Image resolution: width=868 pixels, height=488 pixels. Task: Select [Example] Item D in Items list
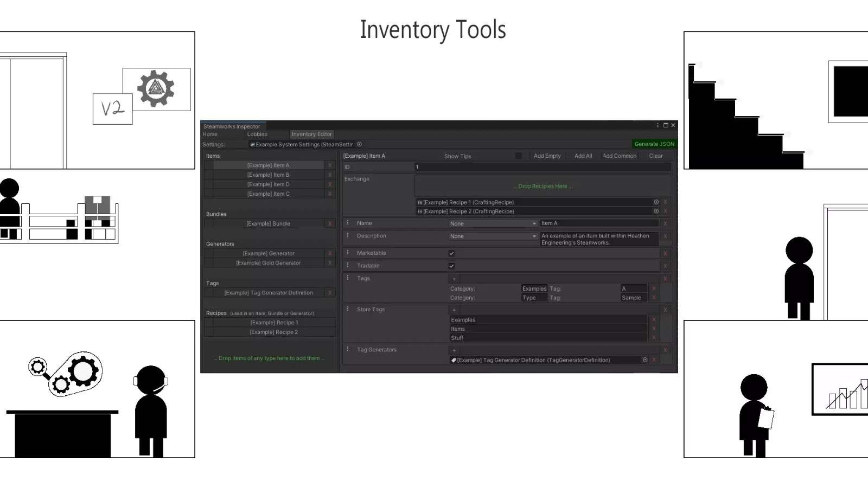point(269,184)
